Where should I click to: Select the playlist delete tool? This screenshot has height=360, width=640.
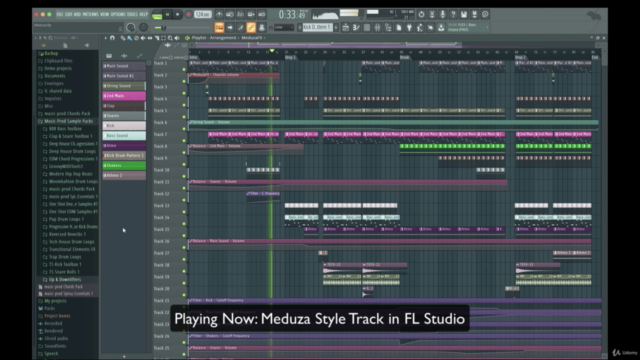click(x=136, y=38)
